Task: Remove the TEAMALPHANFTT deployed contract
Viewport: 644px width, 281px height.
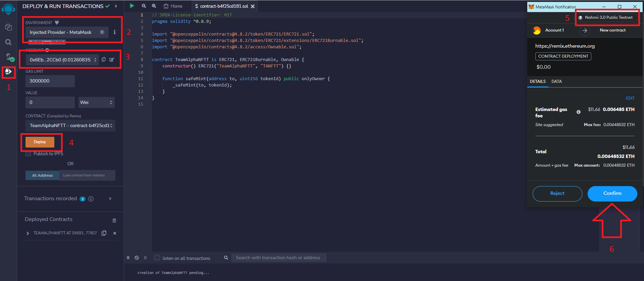Action: (115, 233)
